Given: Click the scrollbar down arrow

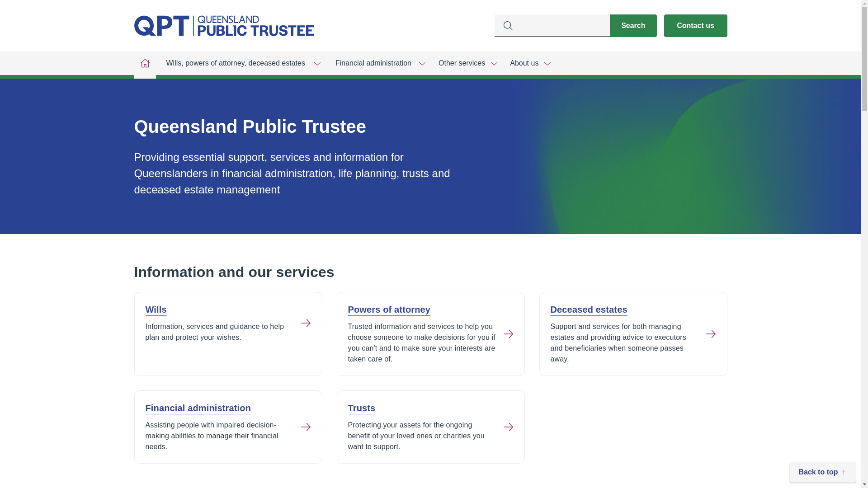Looking at the screenshot, I should (x=864, y=484).
